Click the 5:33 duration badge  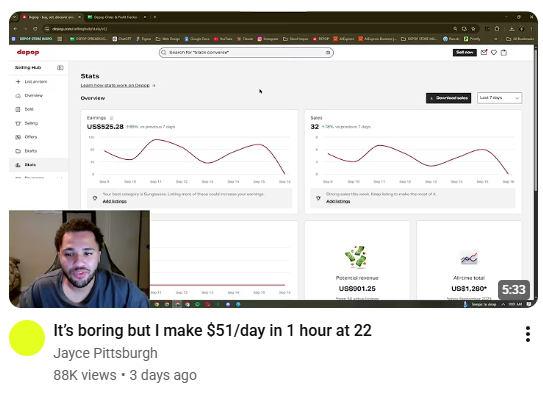[514, 289]
